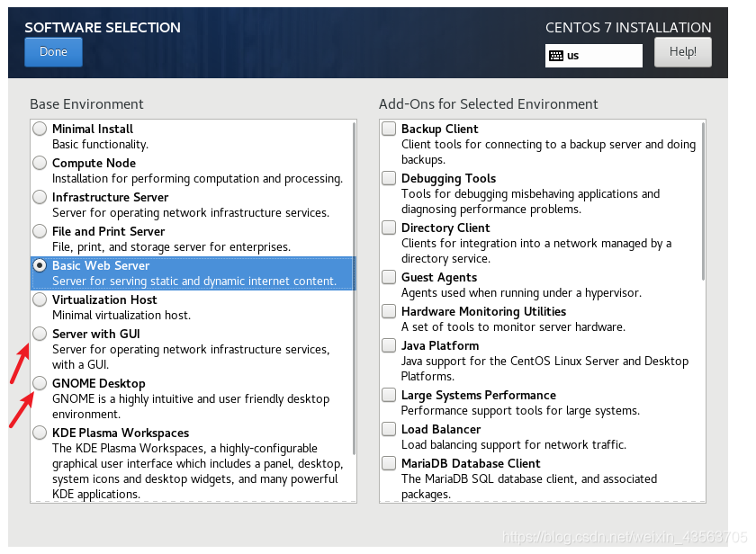Check the Directory Client add-on

389,228
